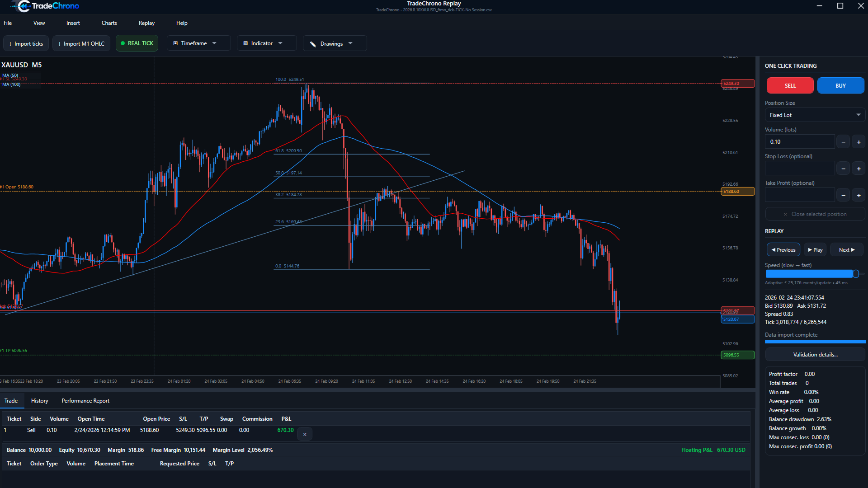Click the 2026-02-24 23:41:07.554 timestamp
The width and height of the screenshot is (868, 488).
(794, 298)
